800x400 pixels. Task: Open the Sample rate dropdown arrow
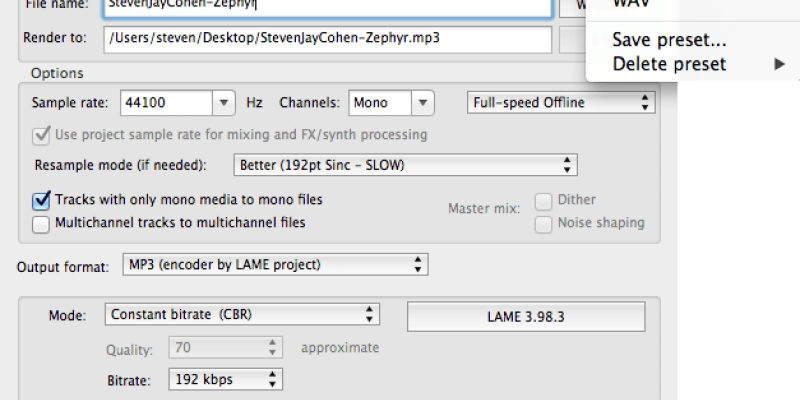pos(224,102)
